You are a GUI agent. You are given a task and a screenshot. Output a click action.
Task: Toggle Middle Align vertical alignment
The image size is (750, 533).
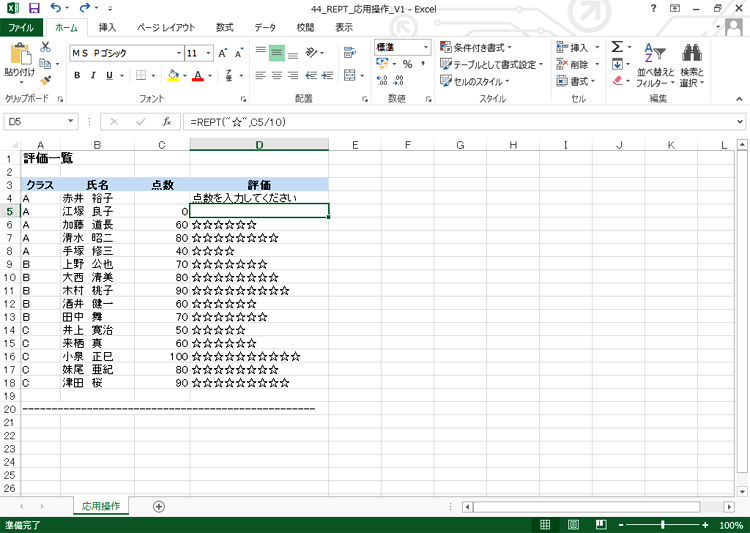tap(276, 53)
